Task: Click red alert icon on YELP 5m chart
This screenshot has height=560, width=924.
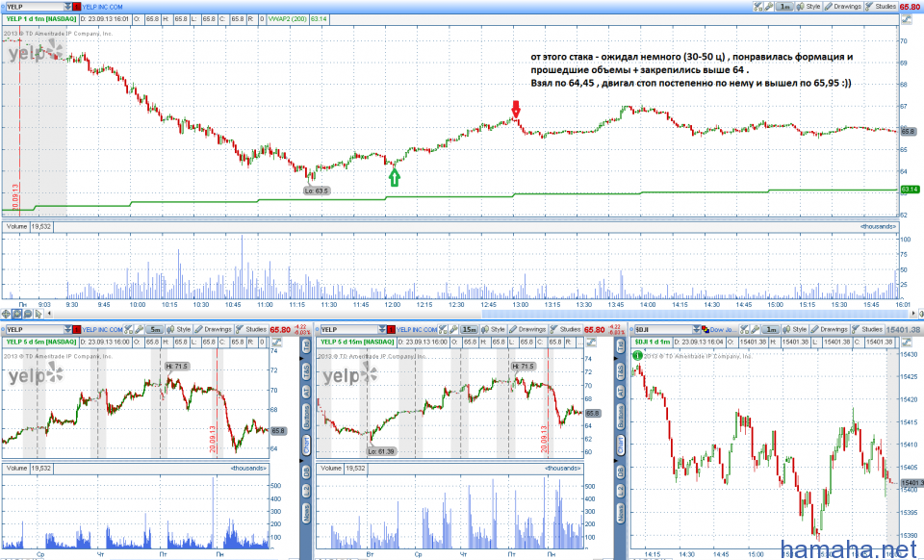Action: [x=76, y=330]
